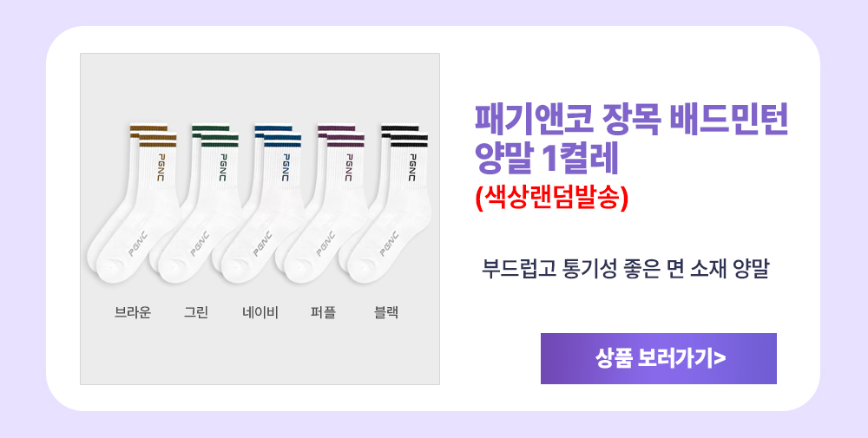Viewport: 868px width, 438px height.
Task: Click the vertical PGNC logo on brown sock
Action: click(161, 167)
